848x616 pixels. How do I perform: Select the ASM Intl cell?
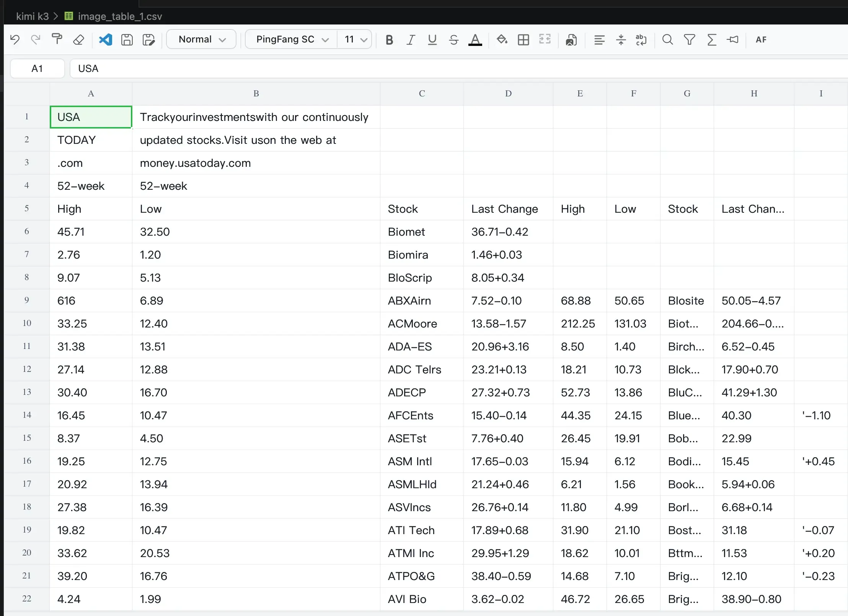(422, 461)
